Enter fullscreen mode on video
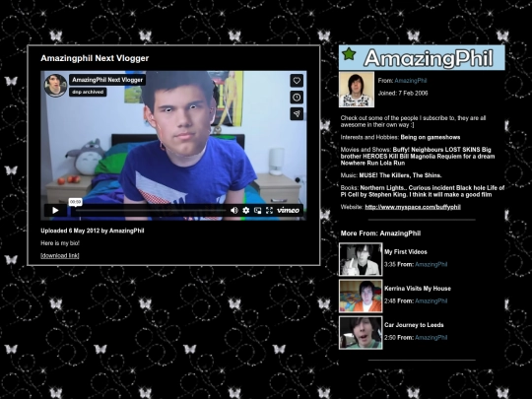The height and width of the screenshot is (399, 532). (x=269, y=211)
